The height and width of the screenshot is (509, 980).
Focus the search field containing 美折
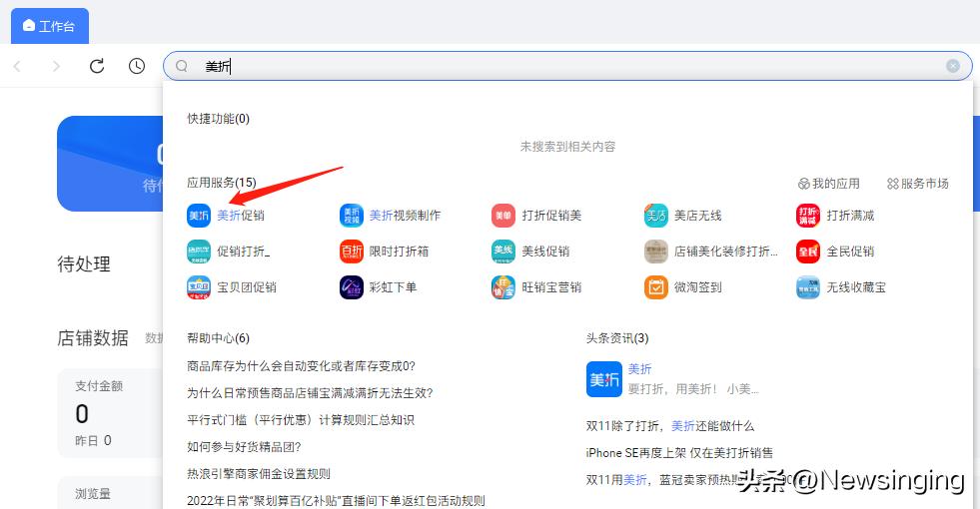(x=566, y=66)
